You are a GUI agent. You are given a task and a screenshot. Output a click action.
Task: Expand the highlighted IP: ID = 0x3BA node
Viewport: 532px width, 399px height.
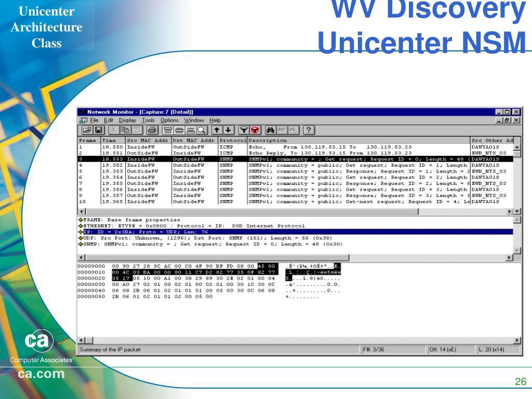click(81, 232)
